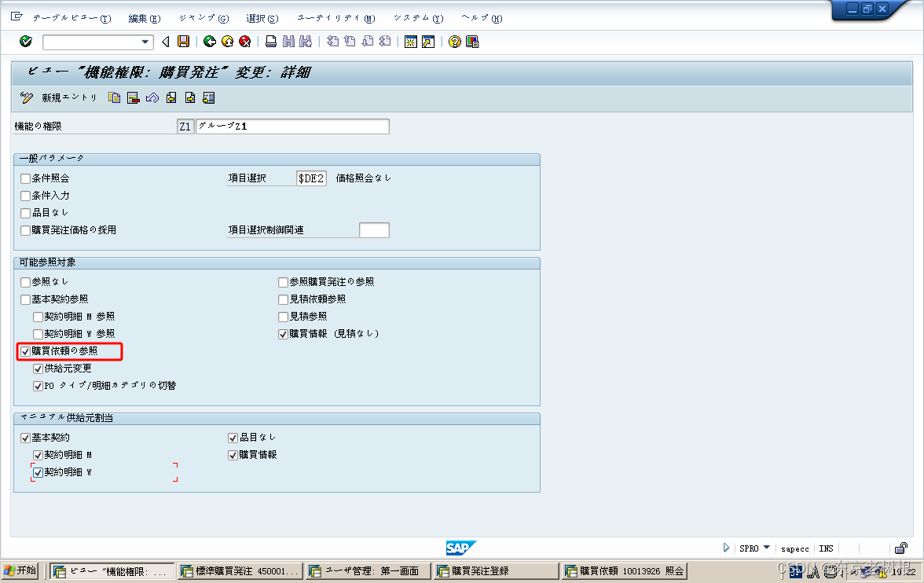
Task: Open SAP Help via the question mark icon
Action: pyautogui.click(x=454, y=42)
